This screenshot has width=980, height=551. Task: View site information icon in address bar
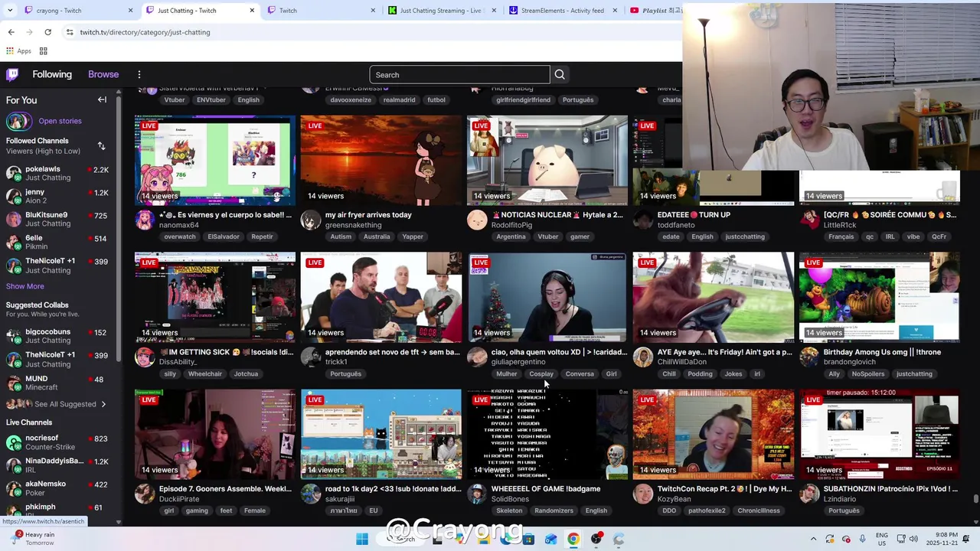pos(70,32)
